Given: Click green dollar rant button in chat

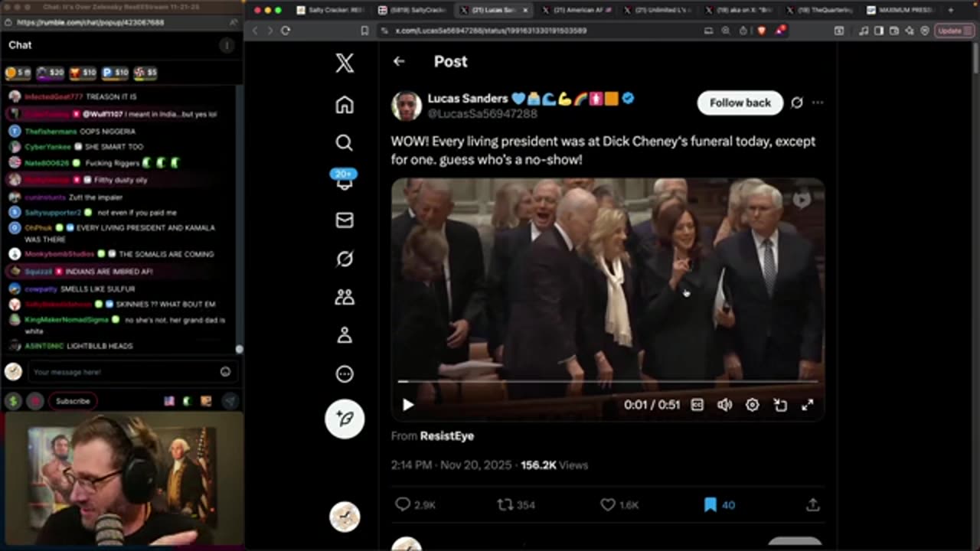Looking at the screenshot, I should [13, 401].
